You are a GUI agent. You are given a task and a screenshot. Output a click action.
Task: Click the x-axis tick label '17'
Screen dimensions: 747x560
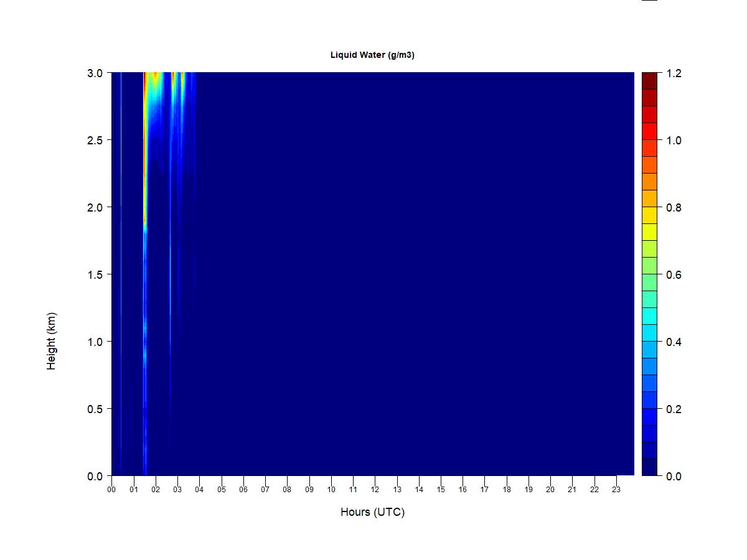pos(484,490)
